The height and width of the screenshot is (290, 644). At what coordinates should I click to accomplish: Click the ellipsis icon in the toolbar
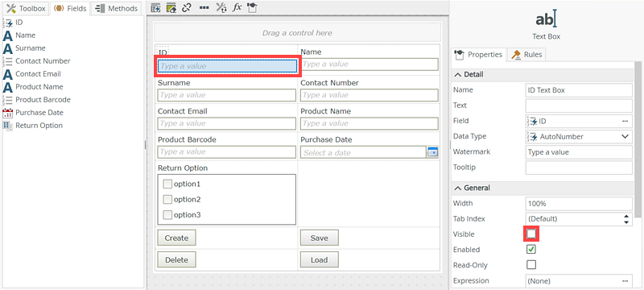tap(204, 8)
